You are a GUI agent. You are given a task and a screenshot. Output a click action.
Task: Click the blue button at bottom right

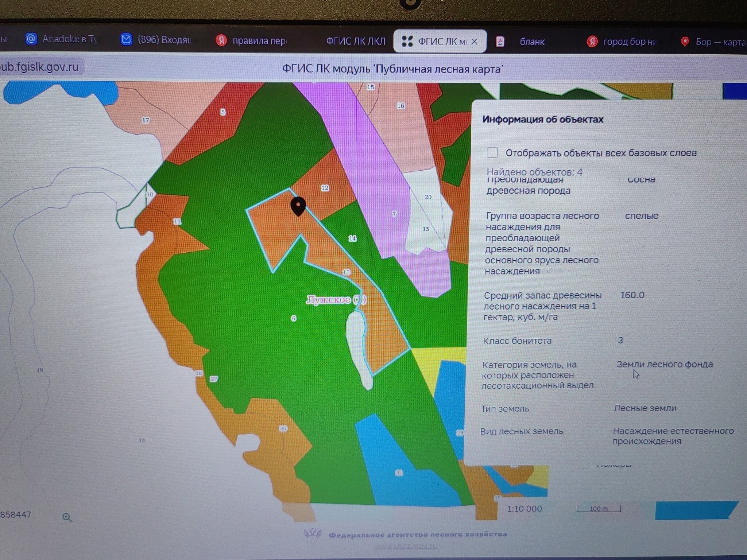click(x=695, y=510)
